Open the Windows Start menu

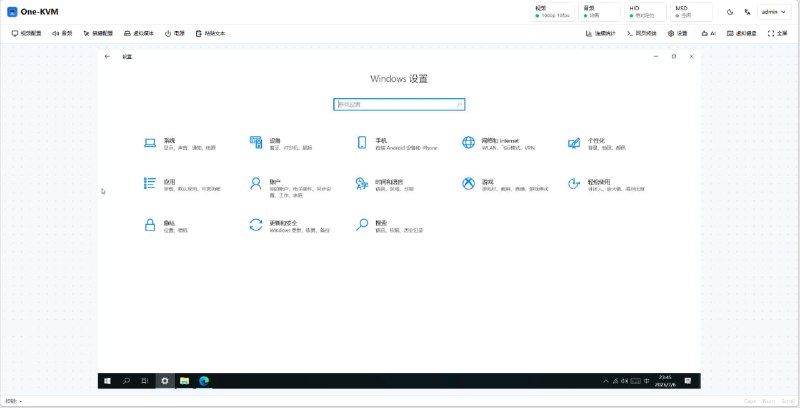[x=107, y=381]
